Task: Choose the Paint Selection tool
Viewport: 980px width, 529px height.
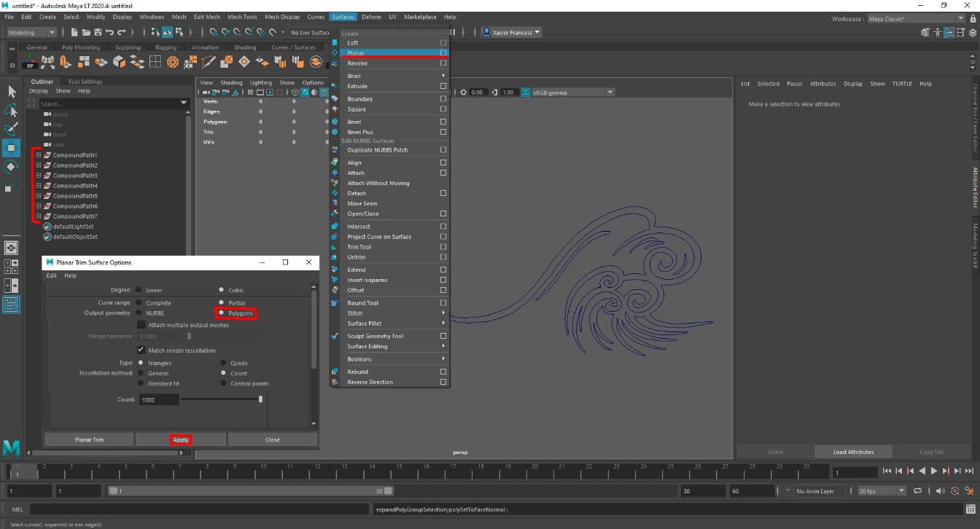Action: coord(12,130)
